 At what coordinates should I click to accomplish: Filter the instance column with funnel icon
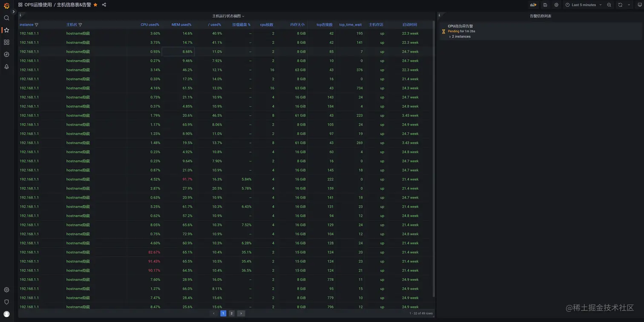click(36, 25)
